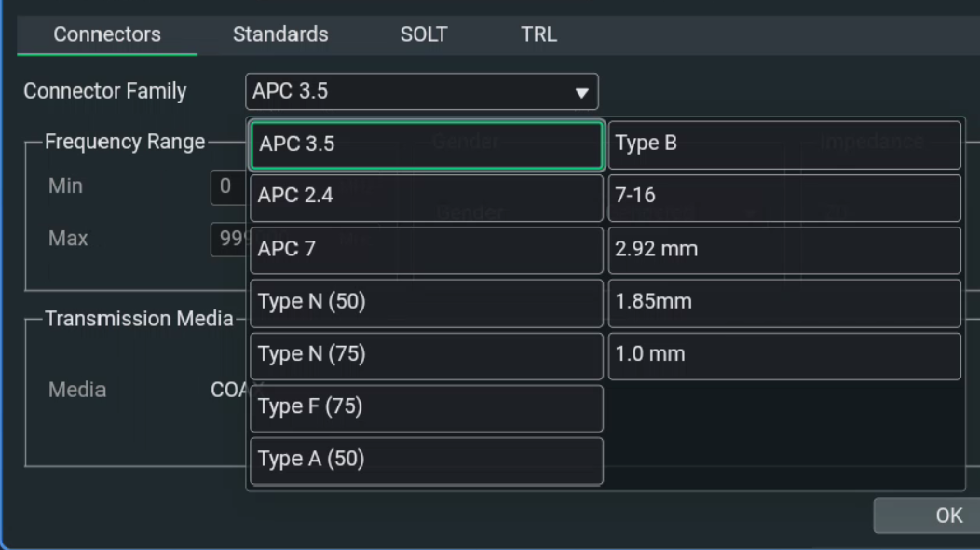Select Type N (75) option
The width and height of the screenshot is (980, 550).
point(427,355)
